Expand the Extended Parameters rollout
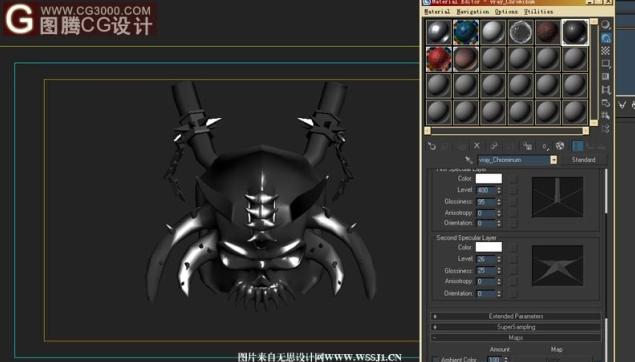 click(516, 316)
